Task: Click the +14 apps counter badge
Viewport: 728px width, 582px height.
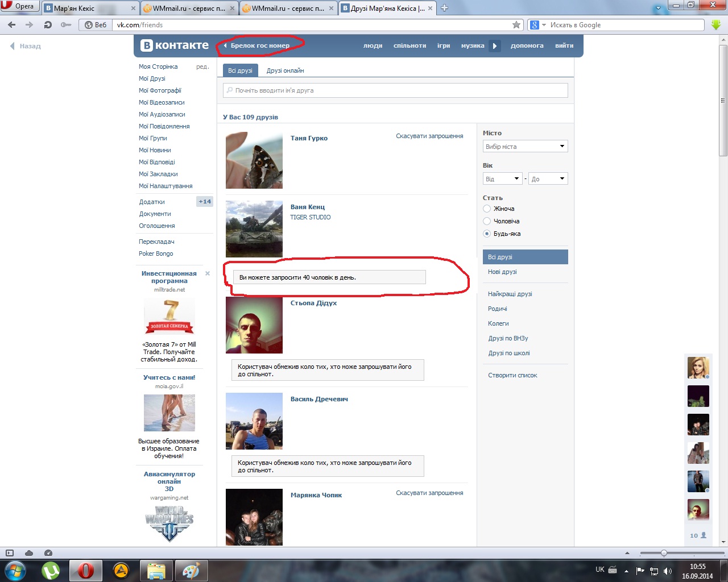Action: pos(205,202)
